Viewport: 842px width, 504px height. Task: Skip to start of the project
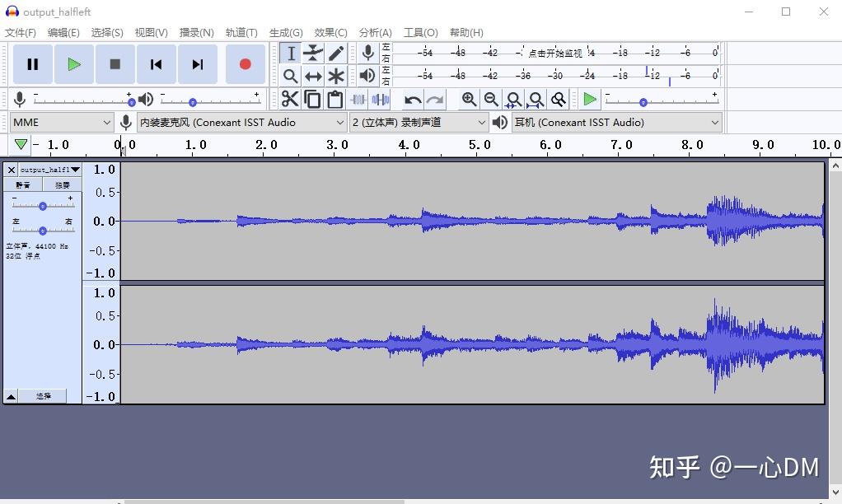pos(157,64)
